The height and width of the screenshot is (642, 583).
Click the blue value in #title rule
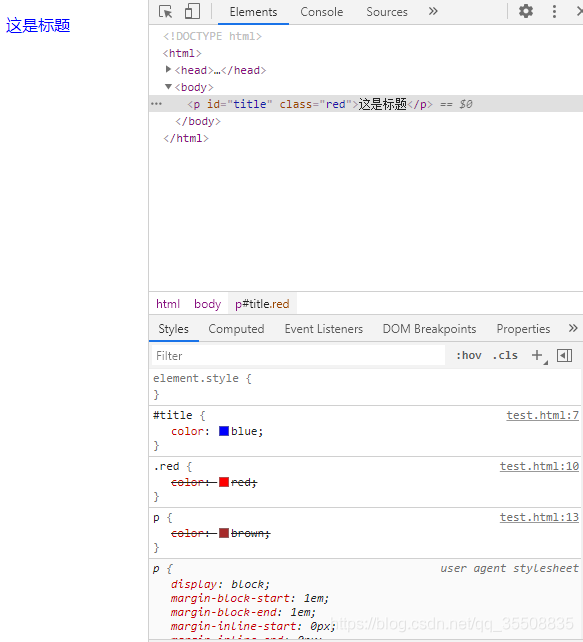tap(244, 431)
